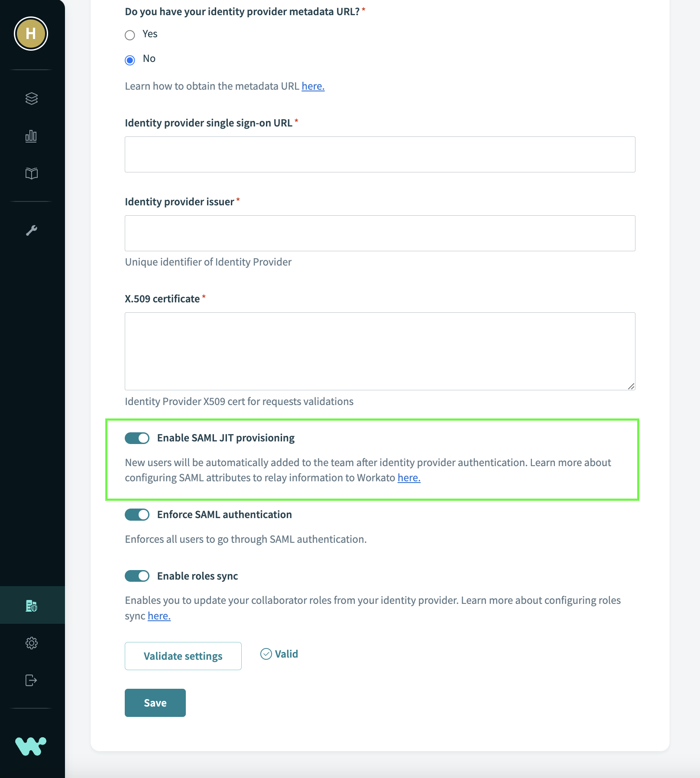The height and width of the screenshot is (778, 700).
Task: Open the Settings gear icon
Action: click(x=32, y=643)
